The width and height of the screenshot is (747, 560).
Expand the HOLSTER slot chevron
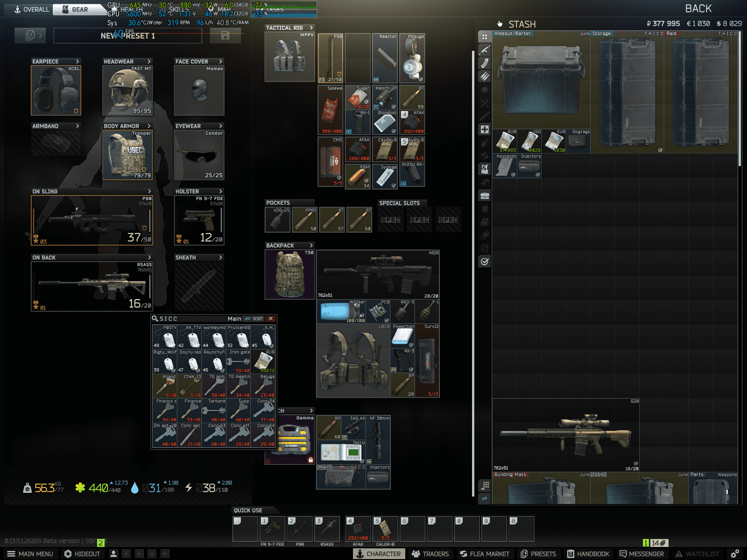tap(221, 191)
